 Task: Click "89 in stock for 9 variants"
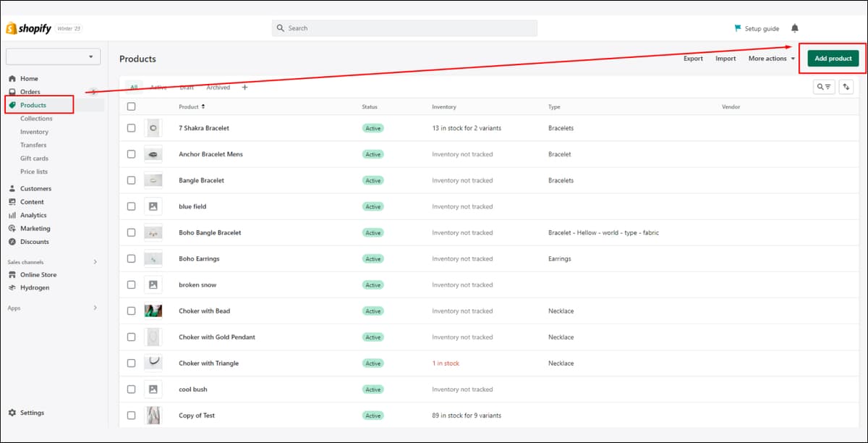pyautogui.click(x=467, y=415)
